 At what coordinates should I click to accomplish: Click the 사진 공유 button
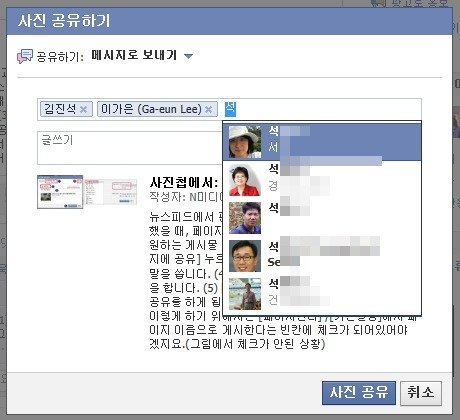tap(359, 393)
